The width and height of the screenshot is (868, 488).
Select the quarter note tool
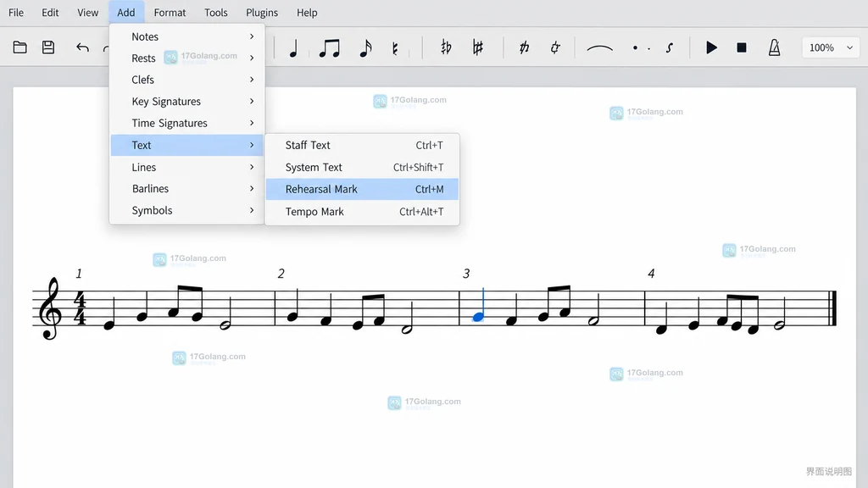click(x=293, y=48)
